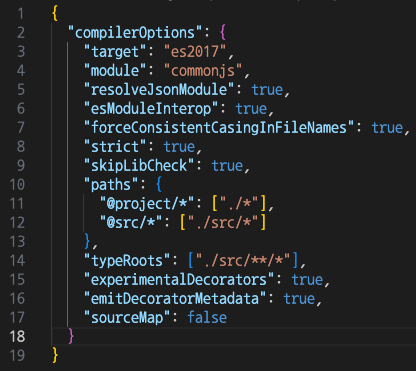Click the "typeRoots" key
This screenshot has width=416, height=371.
127,261
